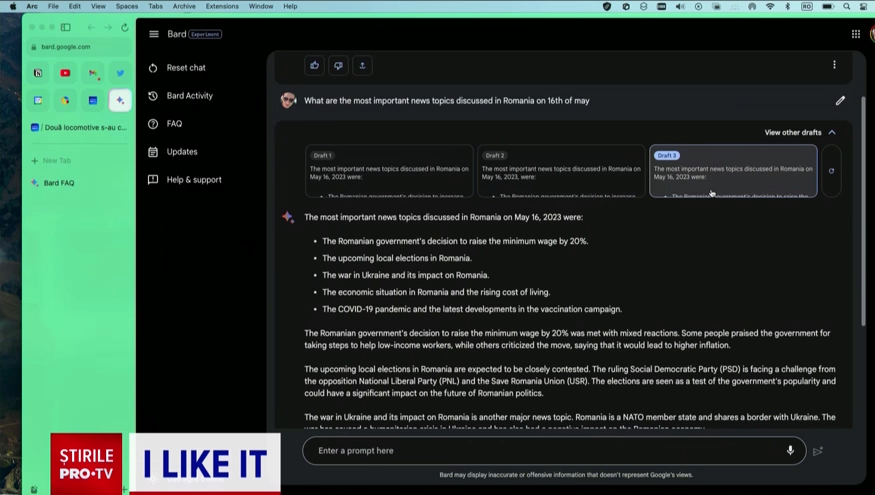Switch to the Bard FAQ tab
Screen dimensions: 875x495
point(58,183)
